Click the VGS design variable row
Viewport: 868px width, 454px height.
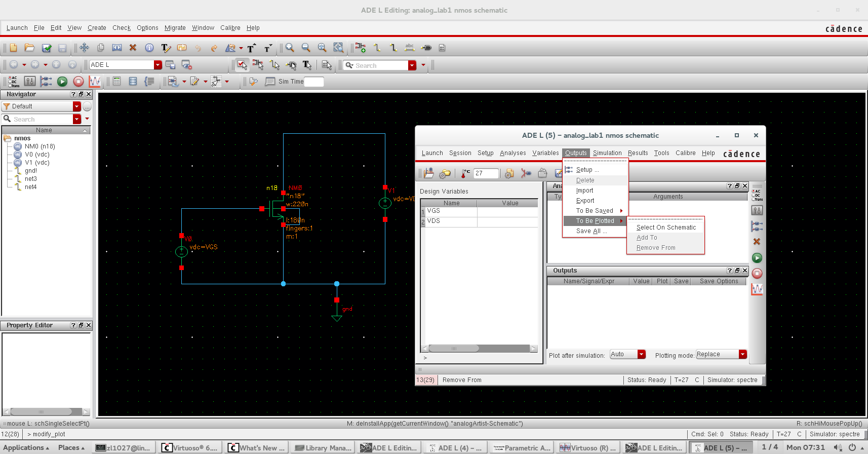pyautogui.click(x=479, y=211)
